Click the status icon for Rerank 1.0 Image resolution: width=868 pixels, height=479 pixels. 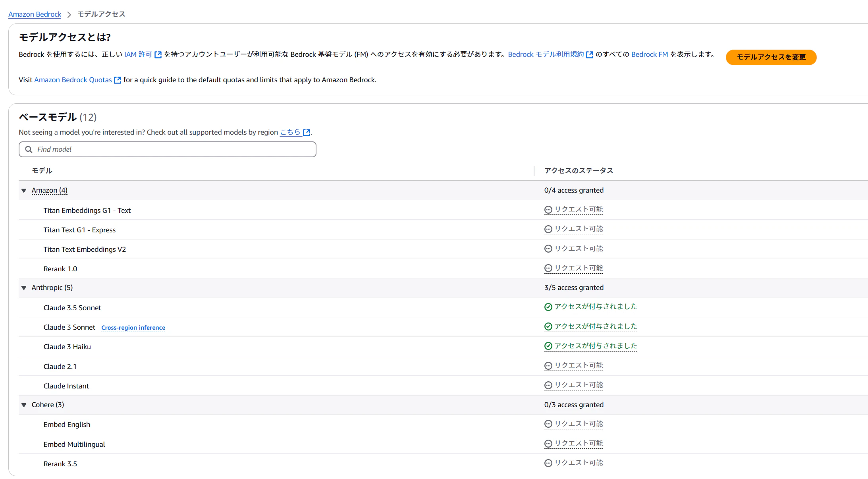pyautogui.click(x=548, y=268)
